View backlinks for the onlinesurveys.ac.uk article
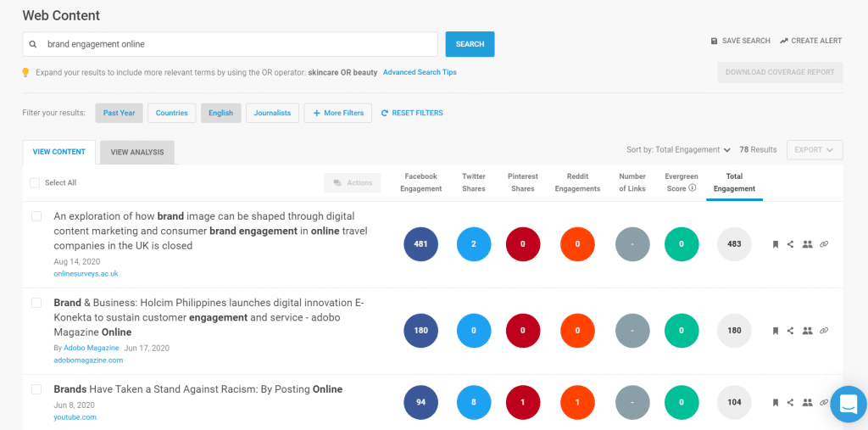The height and width of the screenshot is (430, 868). pyautogui.click(x=824, y=243)
